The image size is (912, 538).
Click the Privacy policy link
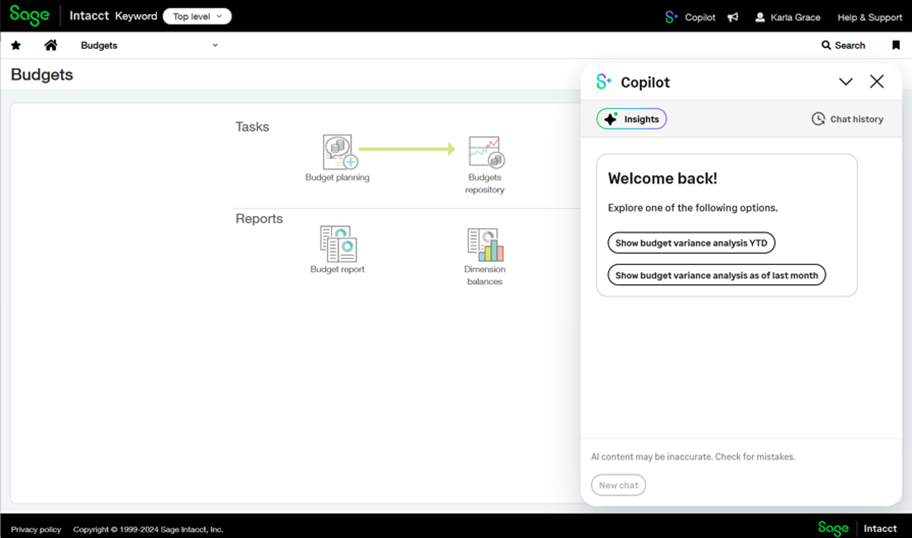click(x=36, y=529)
